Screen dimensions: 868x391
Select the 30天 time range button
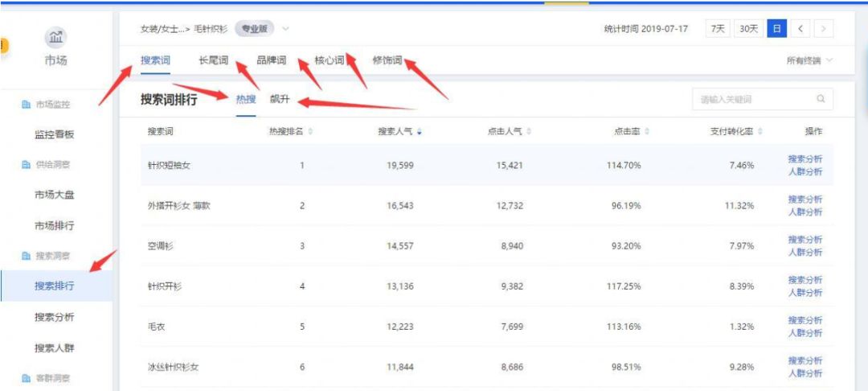(x=749, y=29)
